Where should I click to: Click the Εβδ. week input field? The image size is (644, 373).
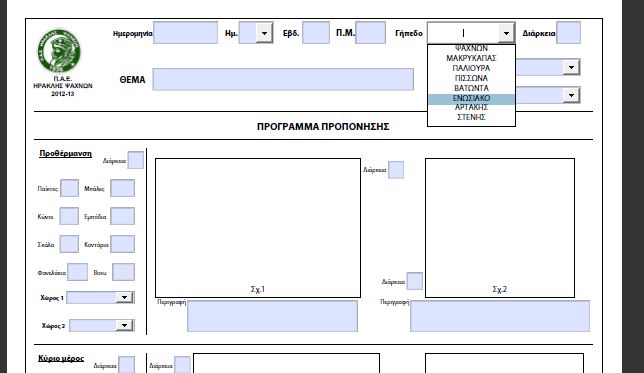click(316, 33)
